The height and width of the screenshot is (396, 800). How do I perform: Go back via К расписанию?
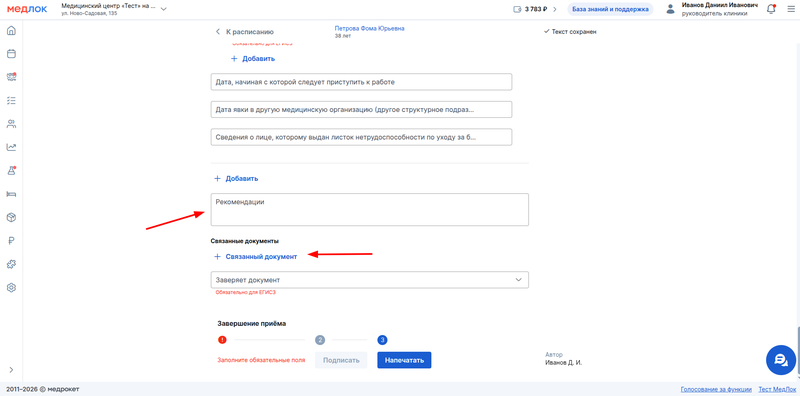coord(245,32)
